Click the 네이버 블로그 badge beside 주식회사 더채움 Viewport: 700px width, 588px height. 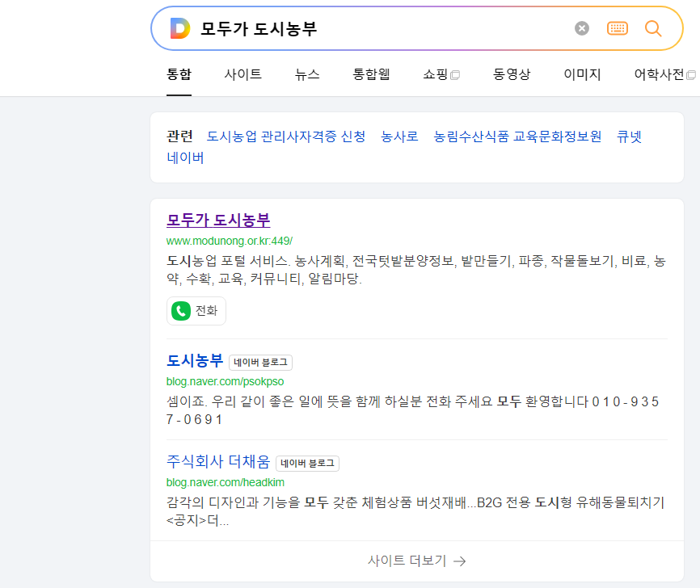308,464
